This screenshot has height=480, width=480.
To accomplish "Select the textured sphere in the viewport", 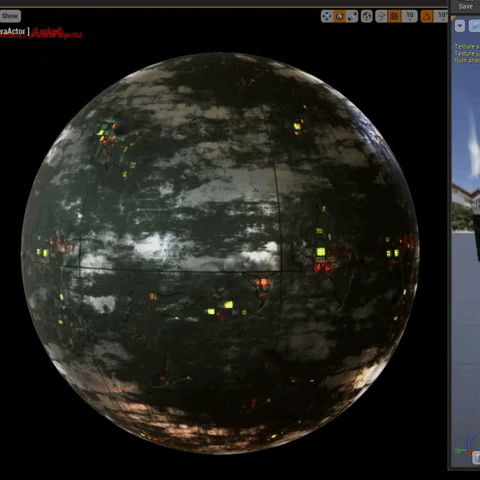I will (x=220, y=253).
